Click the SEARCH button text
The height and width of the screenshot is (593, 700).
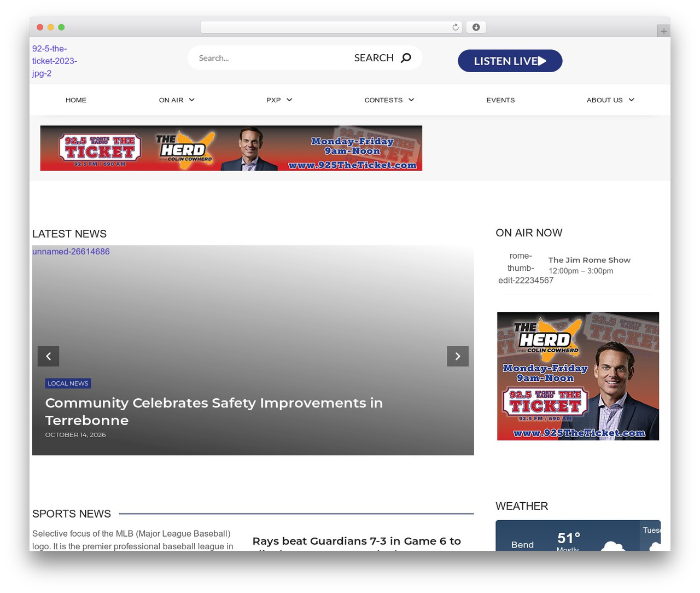374,58
